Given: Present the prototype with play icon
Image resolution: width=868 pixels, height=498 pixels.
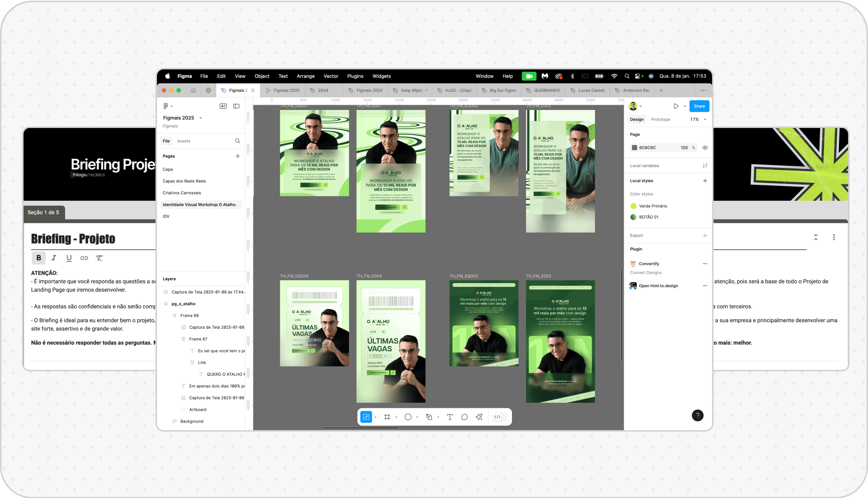Looking at the screenshot, I should pos(676,106).
